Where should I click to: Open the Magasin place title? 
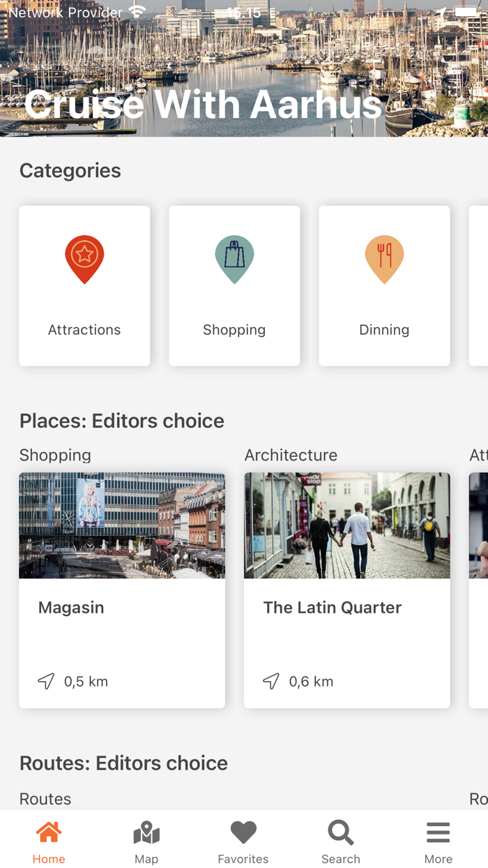[71, 607]
